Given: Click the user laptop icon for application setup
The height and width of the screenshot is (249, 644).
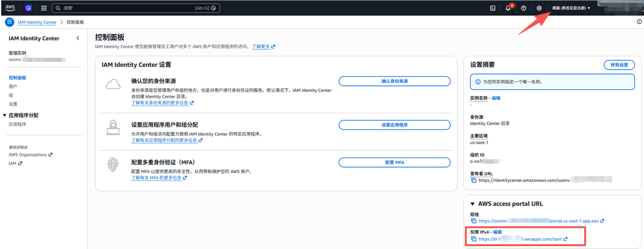Looking at the screenshot, I should 113,128.
